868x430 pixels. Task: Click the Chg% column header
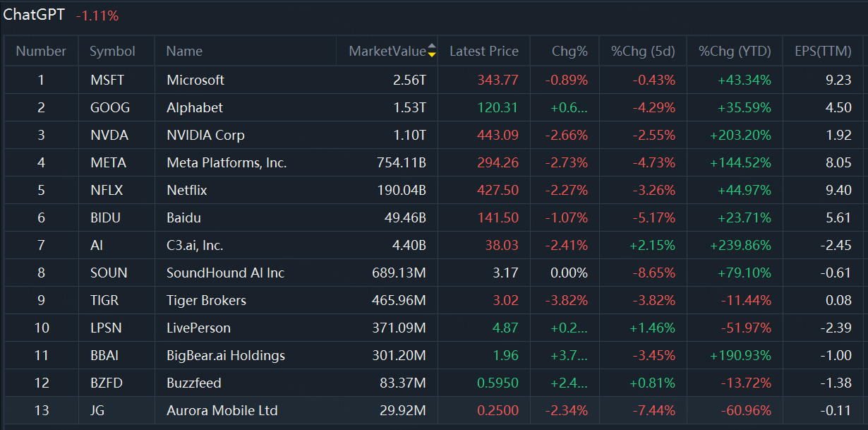pyautogui.click(x=569, y=51)
